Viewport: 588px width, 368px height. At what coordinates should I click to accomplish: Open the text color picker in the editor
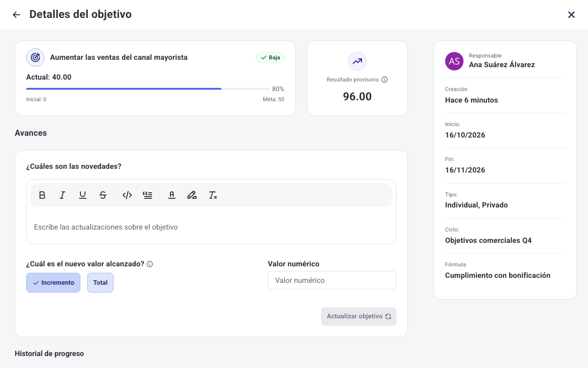(x=172, y=195)
